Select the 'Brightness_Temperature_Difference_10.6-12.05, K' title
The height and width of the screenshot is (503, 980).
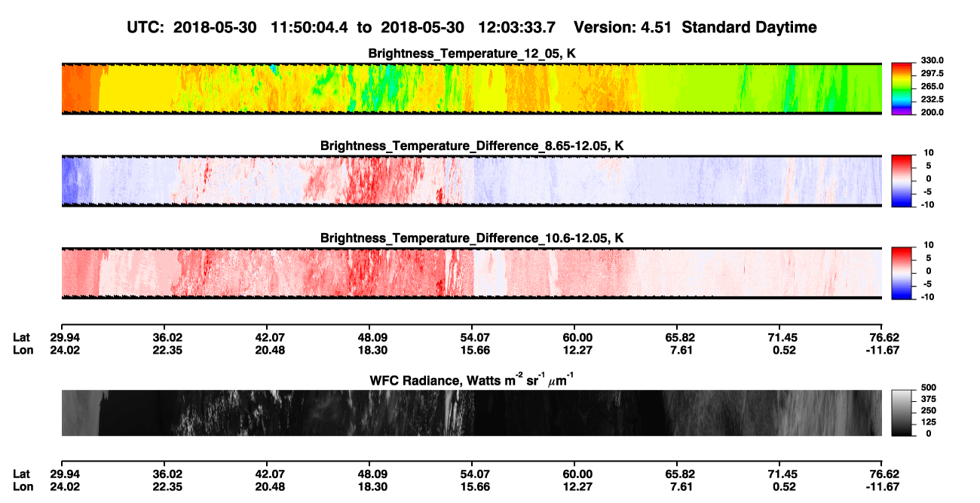point(472,238)
